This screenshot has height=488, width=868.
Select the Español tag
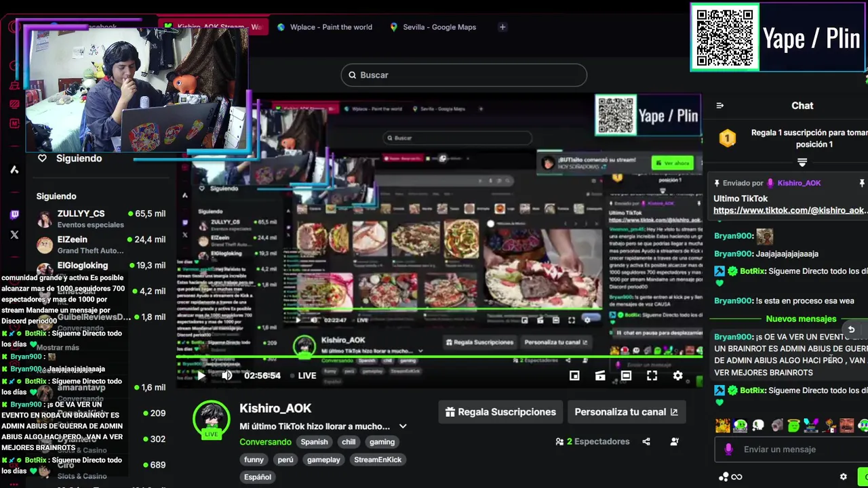258,477
